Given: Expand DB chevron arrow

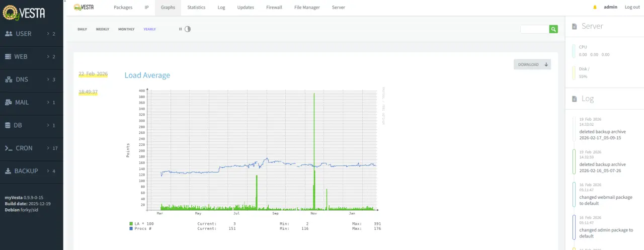Looking at the screenshot, I should pyautogui.click(x=48, y=125).
